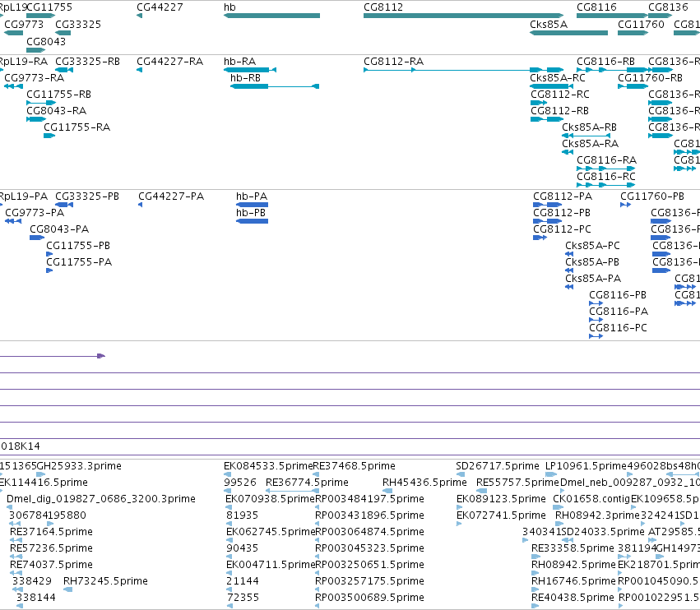The height and width of the screenshot is (610, 700).
Task: Click the RH45436.5prime EST label
Action: coord(424,483)
